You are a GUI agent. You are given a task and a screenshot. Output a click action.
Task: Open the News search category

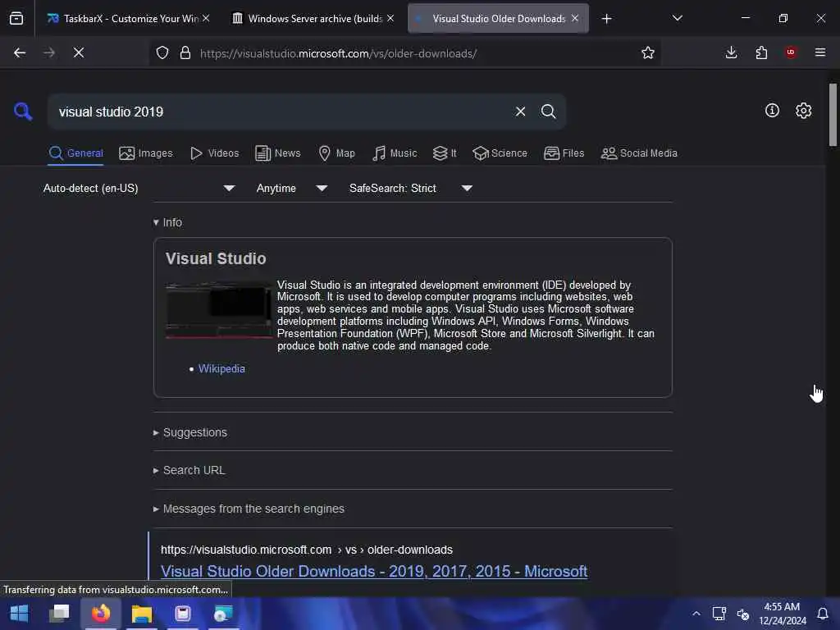click(278, 153)
